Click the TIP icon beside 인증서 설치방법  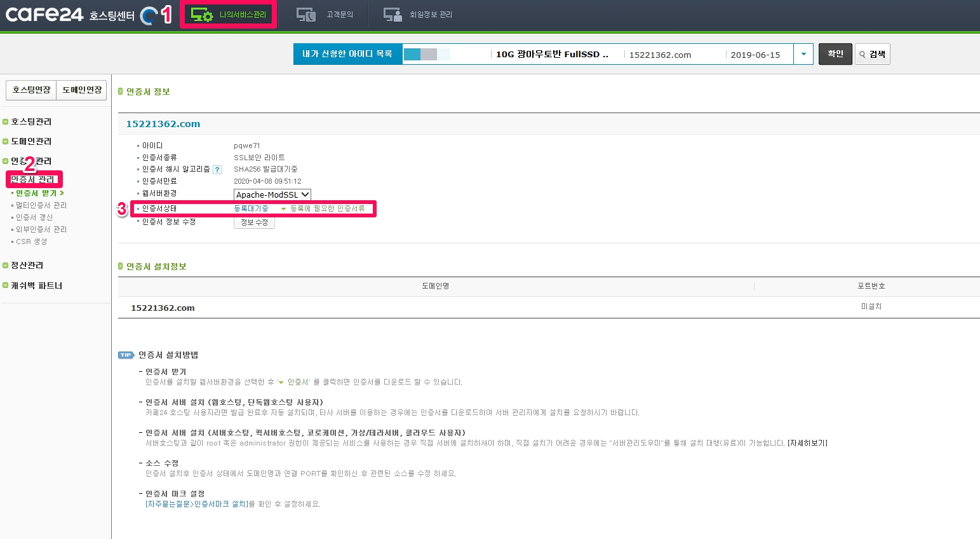coord(126,355)
